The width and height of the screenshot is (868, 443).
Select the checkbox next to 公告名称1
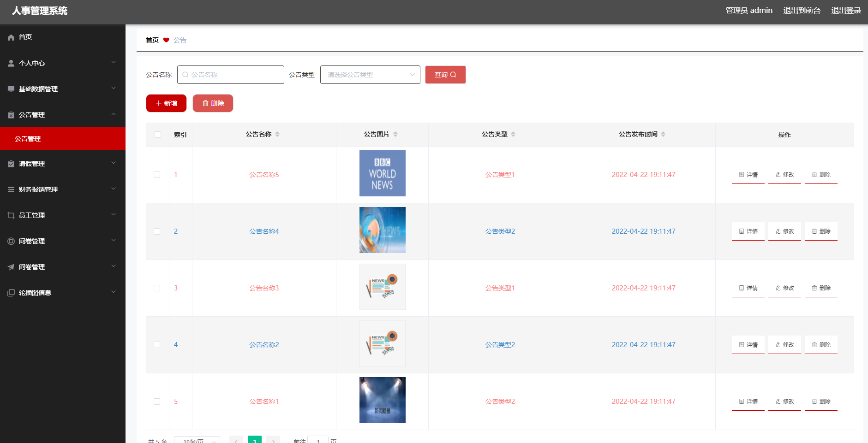tap(157, 402)
